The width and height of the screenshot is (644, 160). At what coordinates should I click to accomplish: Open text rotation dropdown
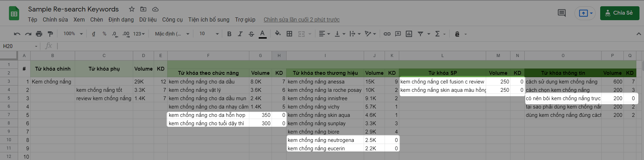pyautogui.click(x=370, y=34)
